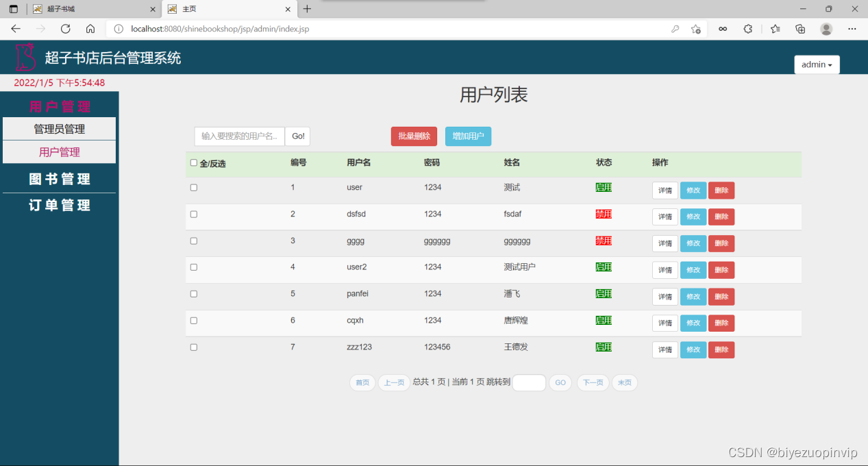Image resolution: width=868 pixels, height=466 pixels.
Task: Click the 上一页 pagination link
Action: pyautogui.click(x=394, y=382)
